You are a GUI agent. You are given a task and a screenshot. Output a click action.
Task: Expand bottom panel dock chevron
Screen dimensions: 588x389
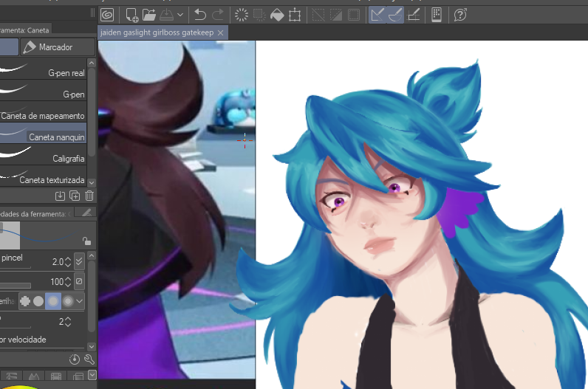click(92, 374)
